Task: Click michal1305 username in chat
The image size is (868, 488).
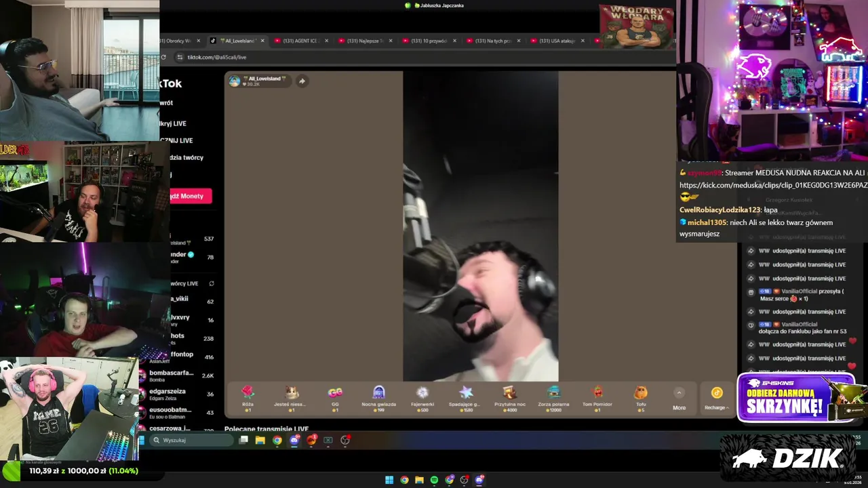Action: pos(707,222)
